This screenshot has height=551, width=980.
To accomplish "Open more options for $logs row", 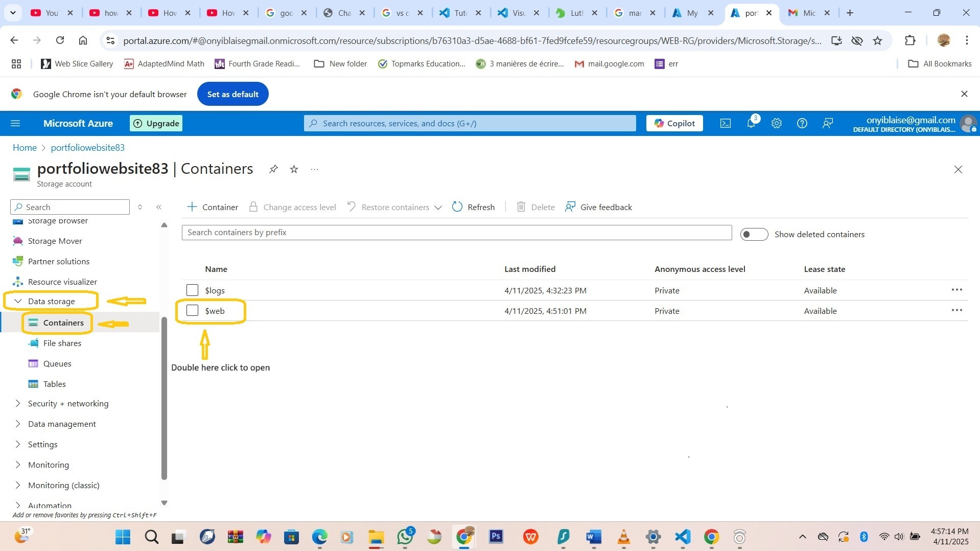I will point(957,290).
